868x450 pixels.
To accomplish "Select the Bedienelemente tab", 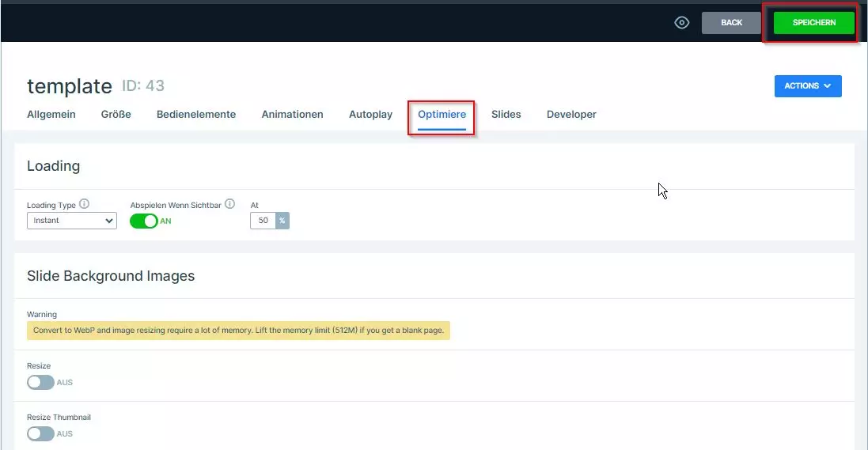I will [x=196, y=115].
